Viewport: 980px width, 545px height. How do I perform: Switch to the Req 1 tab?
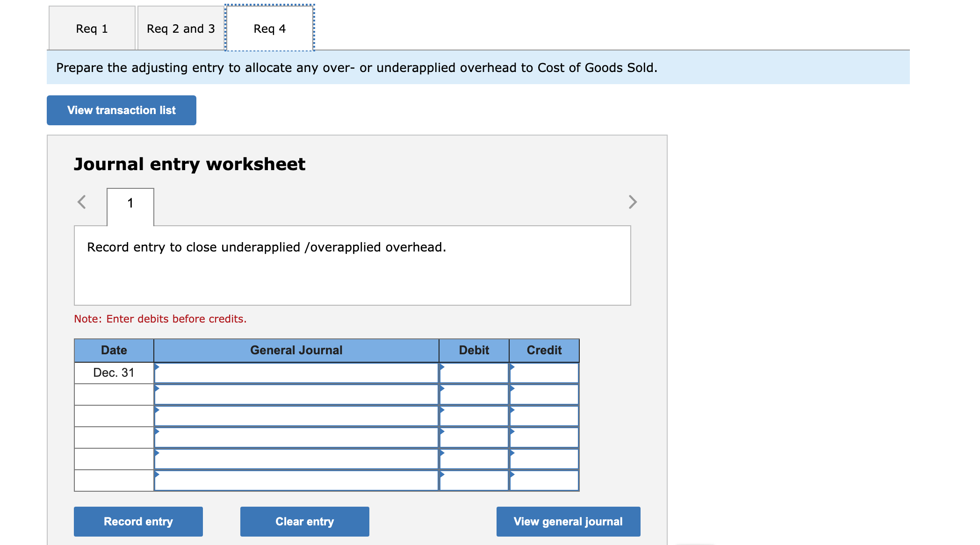tap(92, 28)
